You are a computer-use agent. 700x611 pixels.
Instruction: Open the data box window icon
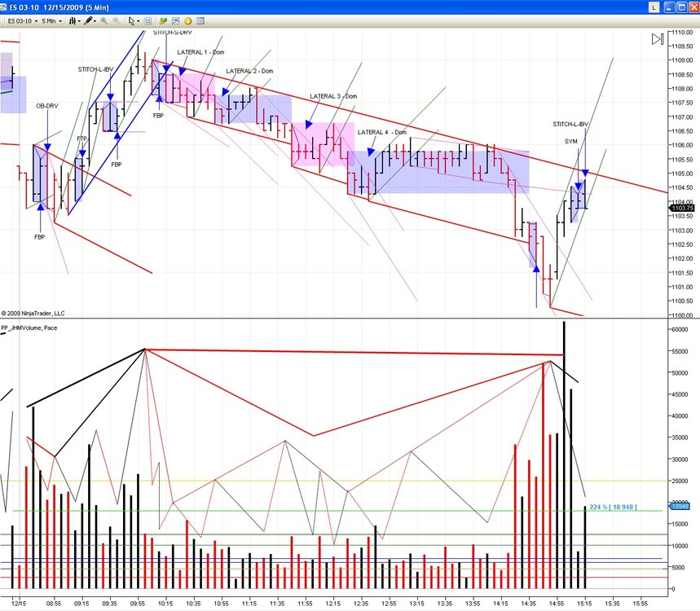(147, 21)
